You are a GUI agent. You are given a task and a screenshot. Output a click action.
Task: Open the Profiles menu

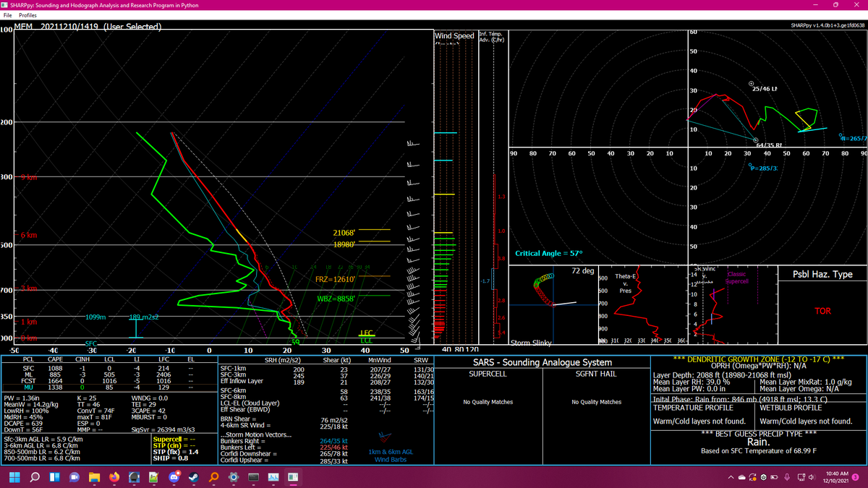pyautogui.click(x=27, y=14)
